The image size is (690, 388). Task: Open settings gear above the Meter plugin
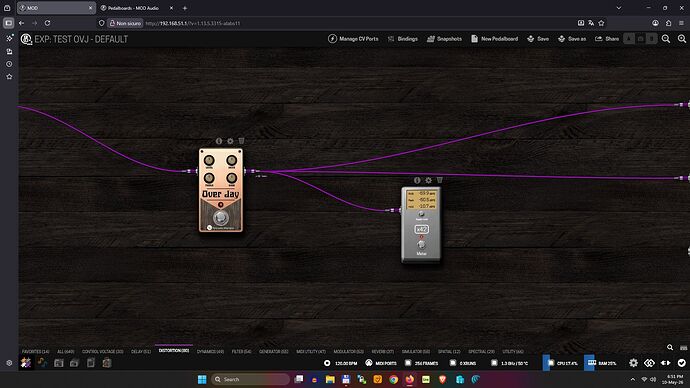click(428, 180)
